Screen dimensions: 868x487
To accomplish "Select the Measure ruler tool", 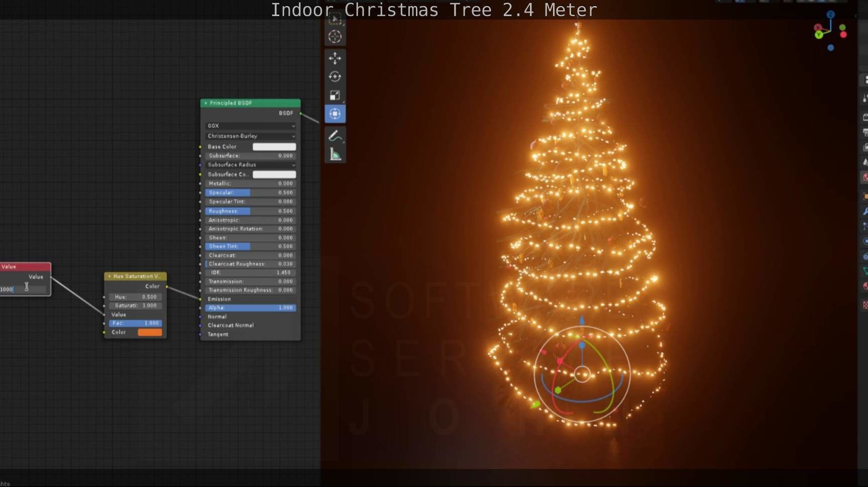I will [x=335, y=154].
